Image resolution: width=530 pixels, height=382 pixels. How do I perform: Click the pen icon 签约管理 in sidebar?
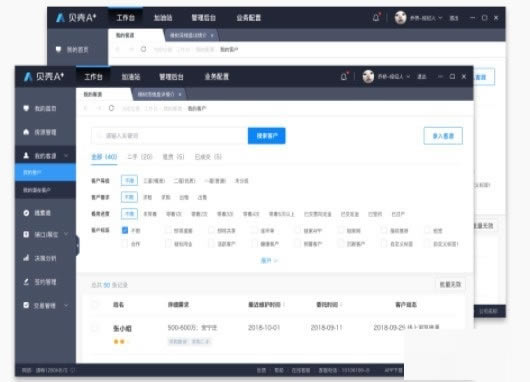pos(26,282)
